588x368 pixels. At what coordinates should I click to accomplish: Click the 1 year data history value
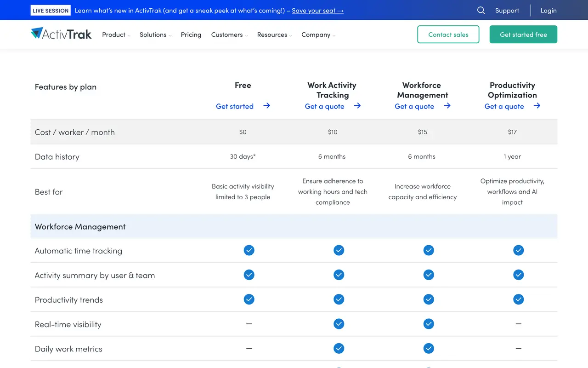[512, 156]
